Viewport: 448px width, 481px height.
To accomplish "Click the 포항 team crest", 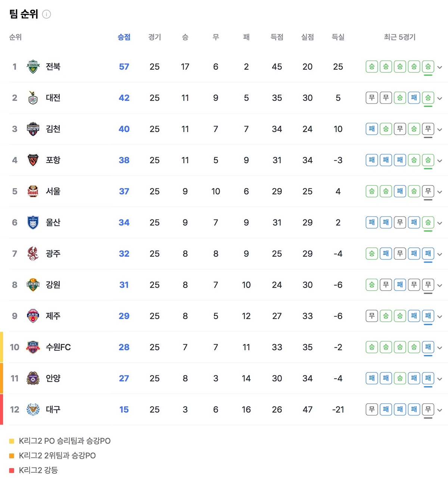I will pos(33,160).
